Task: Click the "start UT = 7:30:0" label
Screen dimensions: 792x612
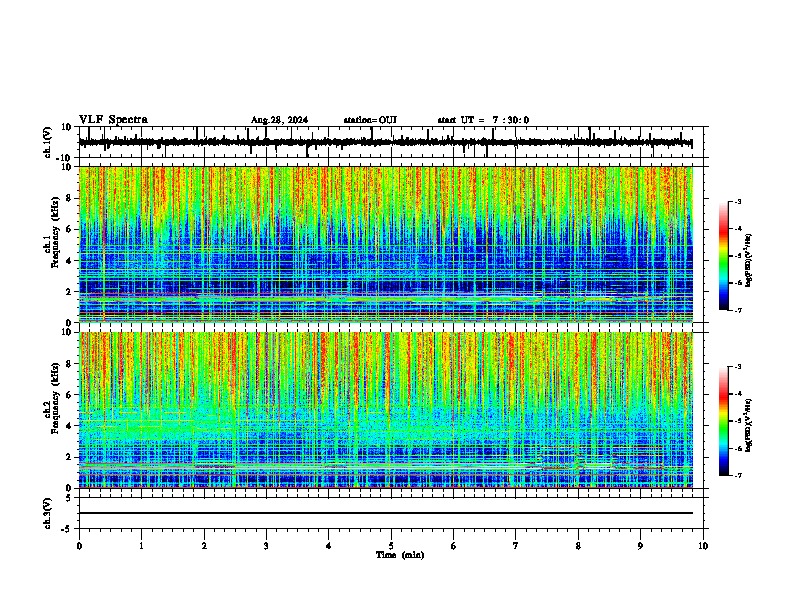Action: 483,120
